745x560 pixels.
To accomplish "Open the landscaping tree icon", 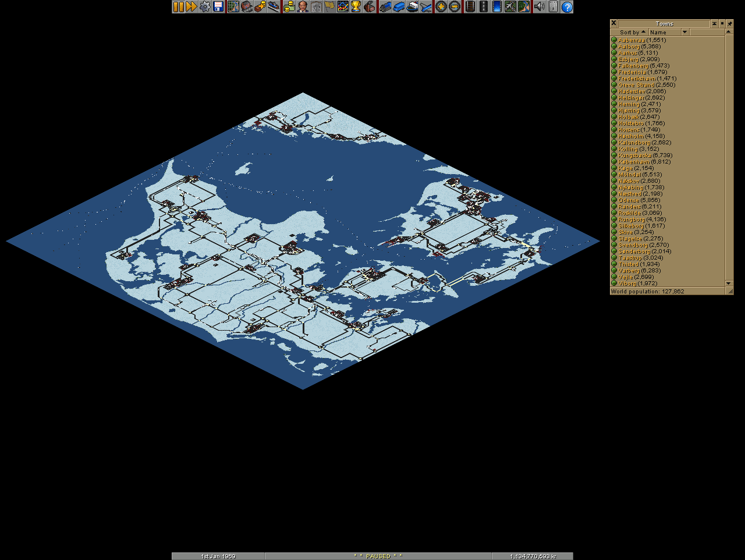I will (523, 7).
